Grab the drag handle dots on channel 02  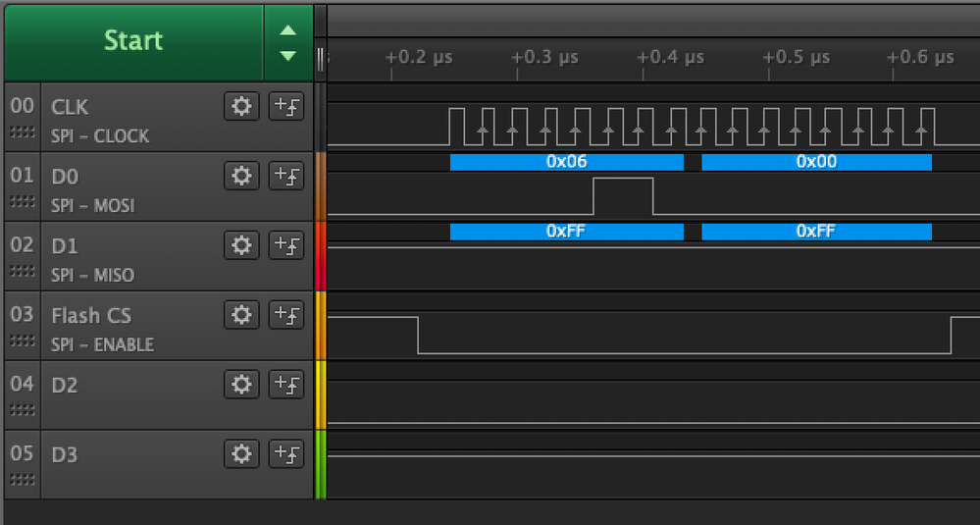[23, 271]
